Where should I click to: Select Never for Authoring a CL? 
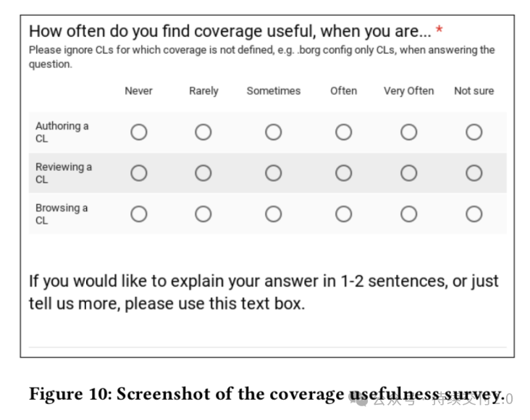click(x=139, y=133)
